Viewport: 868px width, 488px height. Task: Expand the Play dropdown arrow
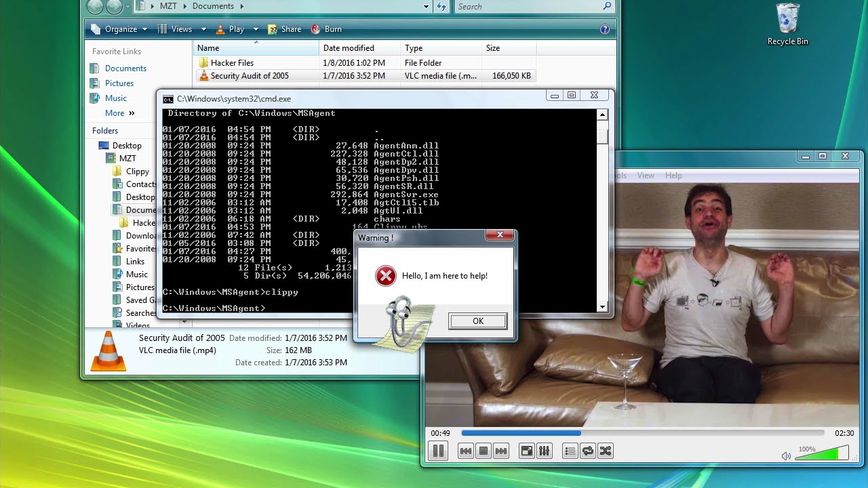[256, 29]
